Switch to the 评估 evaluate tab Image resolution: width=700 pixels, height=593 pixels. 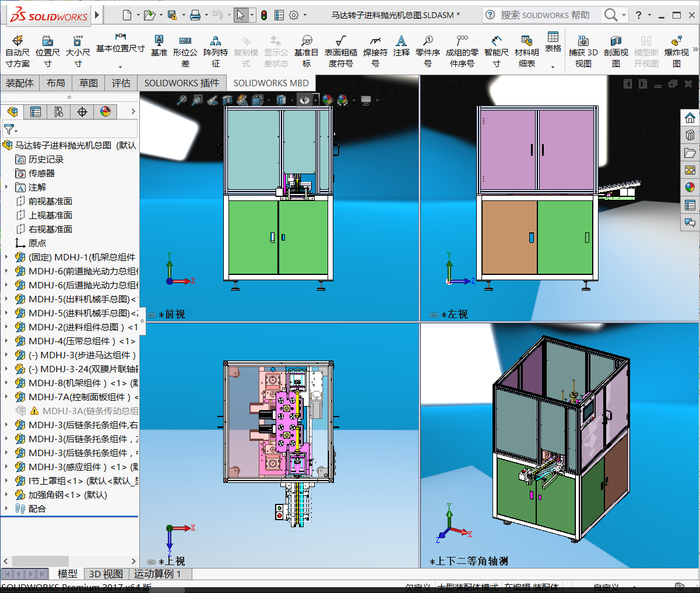pos(121,83)
